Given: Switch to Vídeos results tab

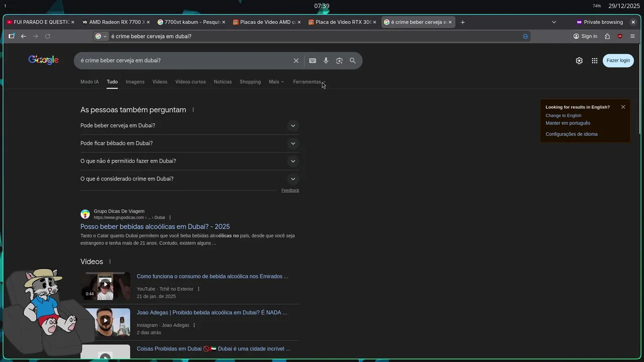Looking at the screenshot, I should coord(160,82).
